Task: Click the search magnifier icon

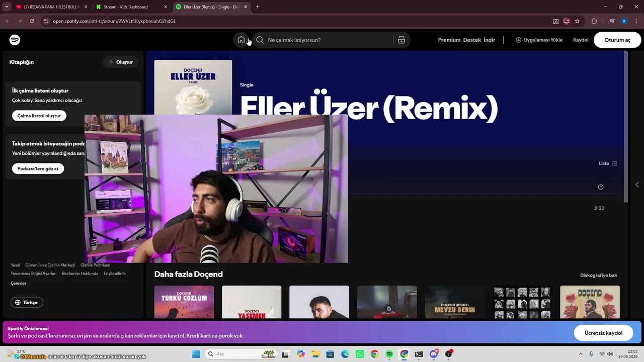Action: (x=260, y=40)
